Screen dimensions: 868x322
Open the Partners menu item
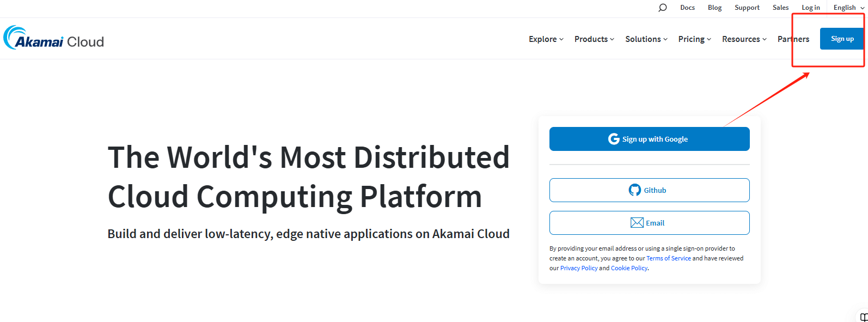pos(793,39)
